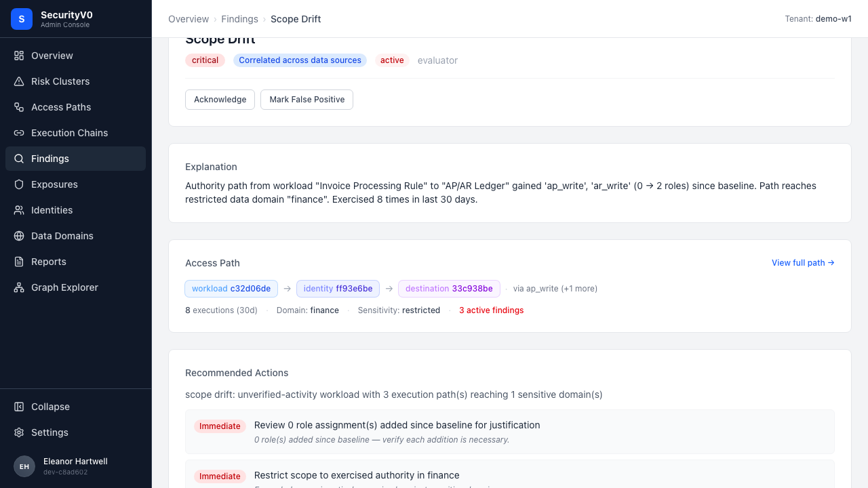Click the arrow between workload and identity
868x488 pixels.
click(x=288, y=289)
